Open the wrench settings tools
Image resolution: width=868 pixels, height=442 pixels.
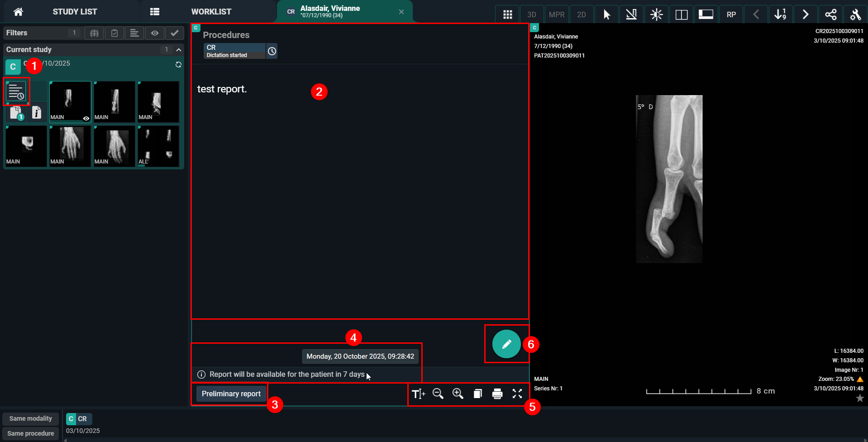[x=855, y=14]
